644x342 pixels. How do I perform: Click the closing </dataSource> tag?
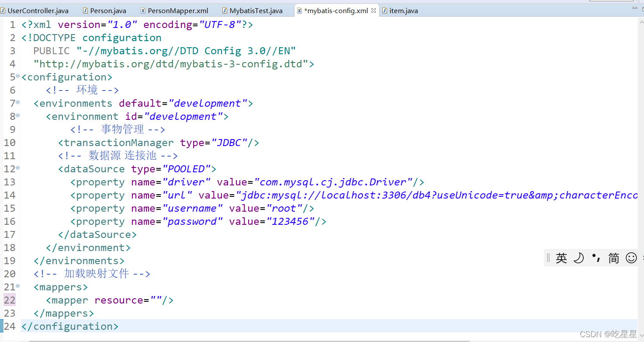(x=97, y=234)
